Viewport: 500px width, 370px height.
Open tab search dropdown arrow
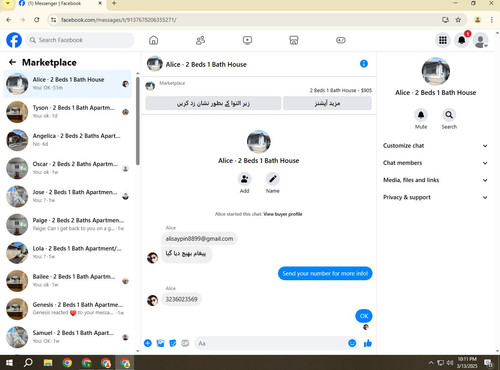tap(8, 4)
